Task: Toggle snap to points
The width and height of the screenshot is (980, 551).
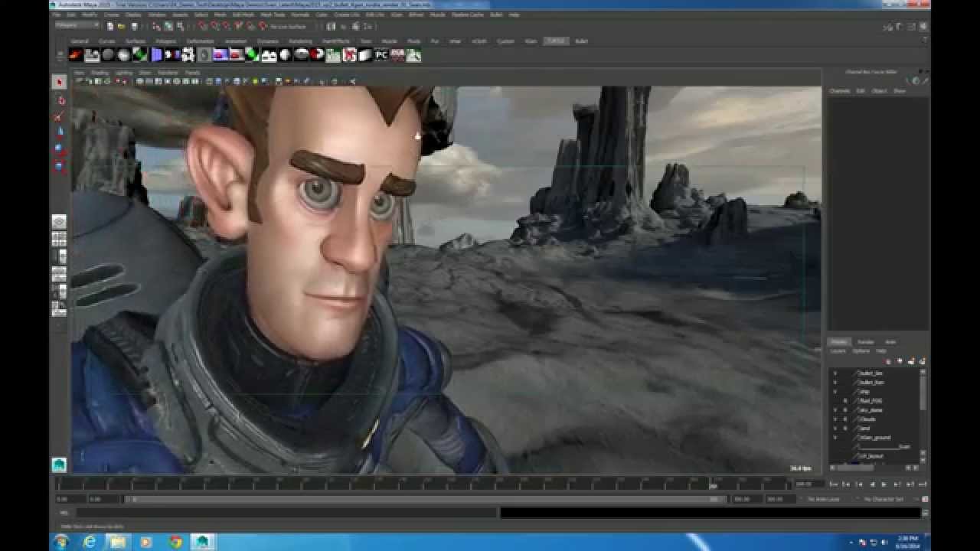Action: [225, 26]
